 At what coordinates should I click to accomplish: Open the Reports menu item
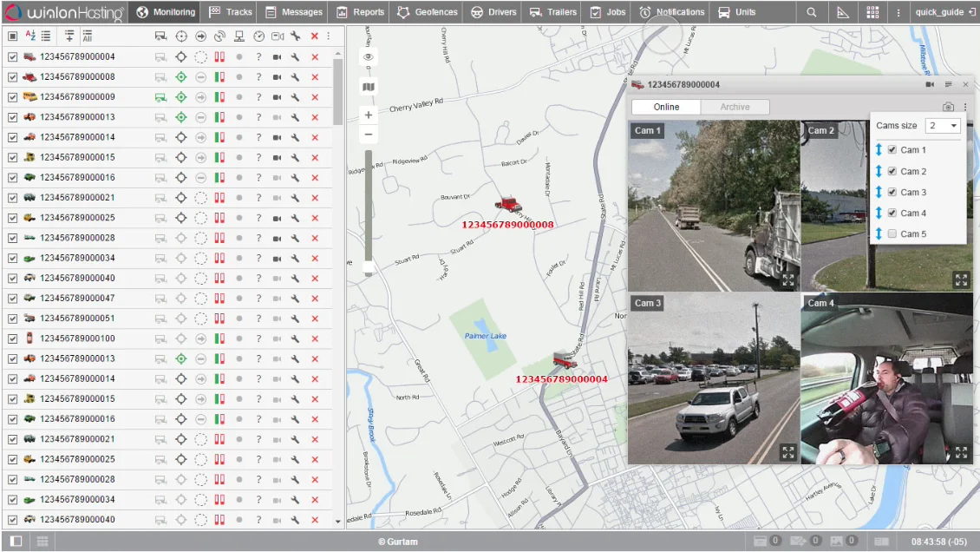coord(361,12)
